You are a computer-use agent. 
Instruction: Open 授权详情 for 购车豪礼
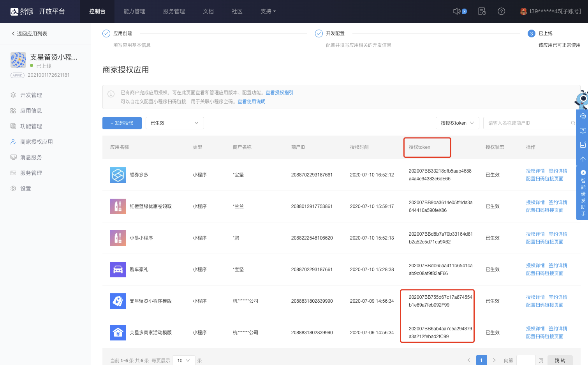(x=535, y=266)
